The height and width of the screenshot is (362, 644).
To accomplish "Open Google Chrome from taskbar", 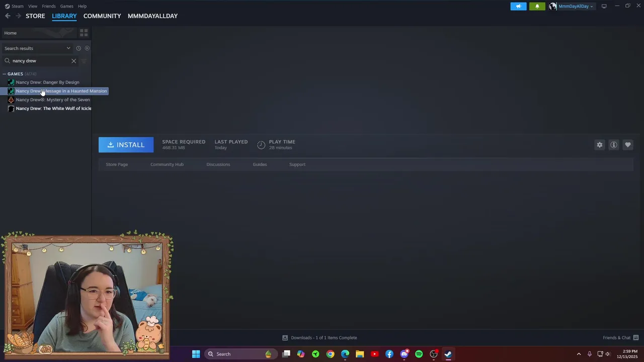I will [330, 354].
